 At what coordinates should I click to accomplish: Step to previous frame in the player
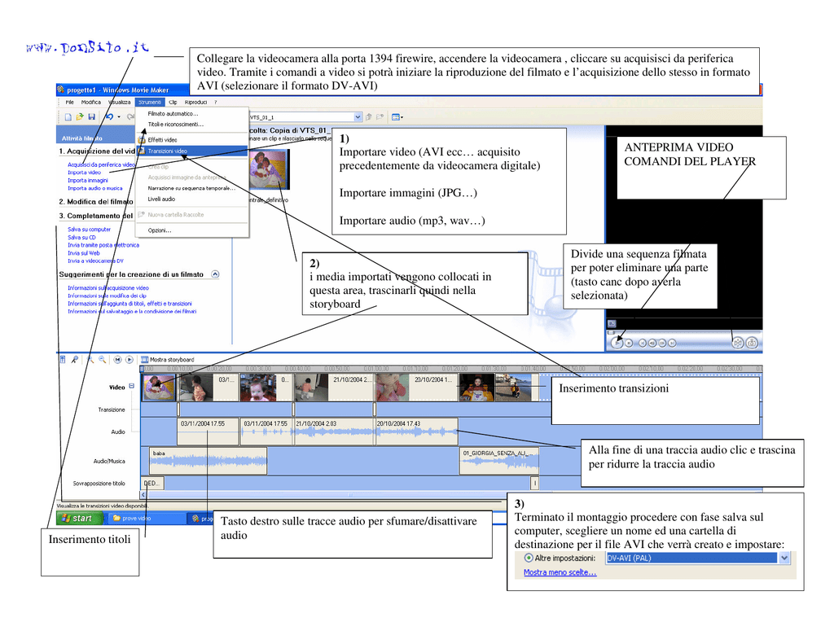coord(652,344)
